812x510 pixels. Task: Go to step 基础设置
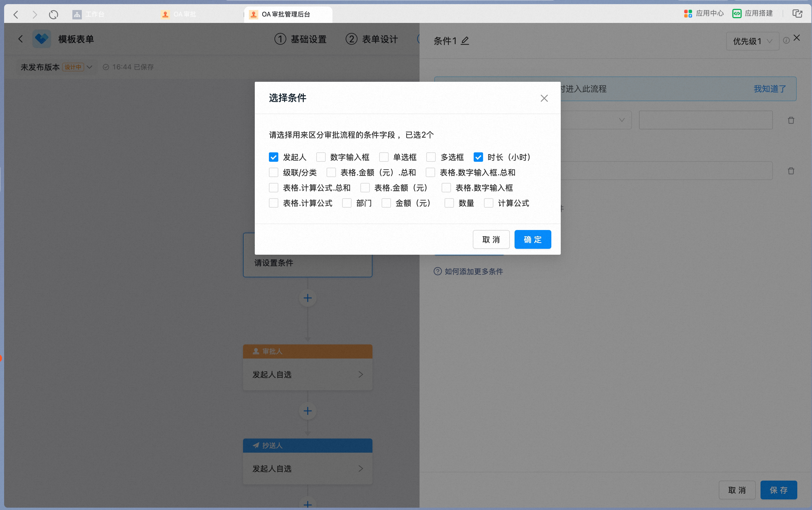300,39
